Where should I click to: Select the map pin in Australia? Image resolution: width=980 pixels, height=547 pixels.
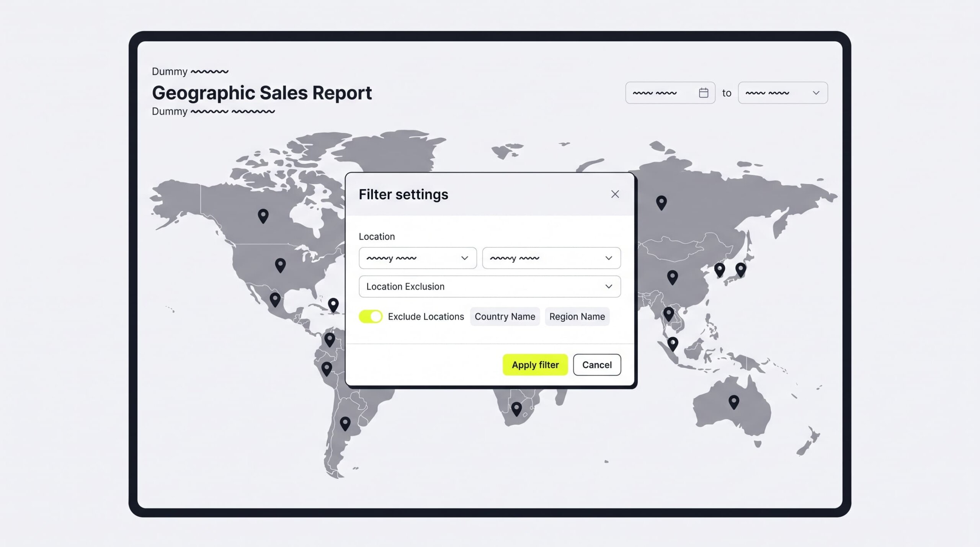[733, 402]
